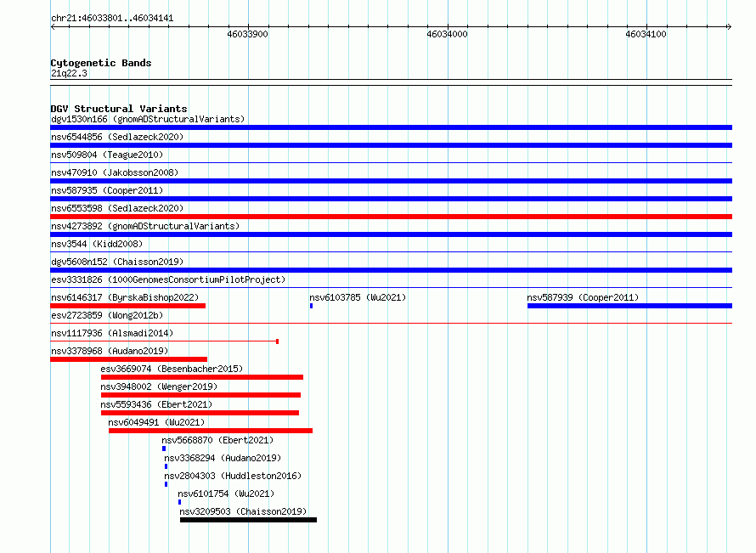This screenshot has width=756, height=553.
Task: Click the 46034000 ruler position label
Action: 447,34
